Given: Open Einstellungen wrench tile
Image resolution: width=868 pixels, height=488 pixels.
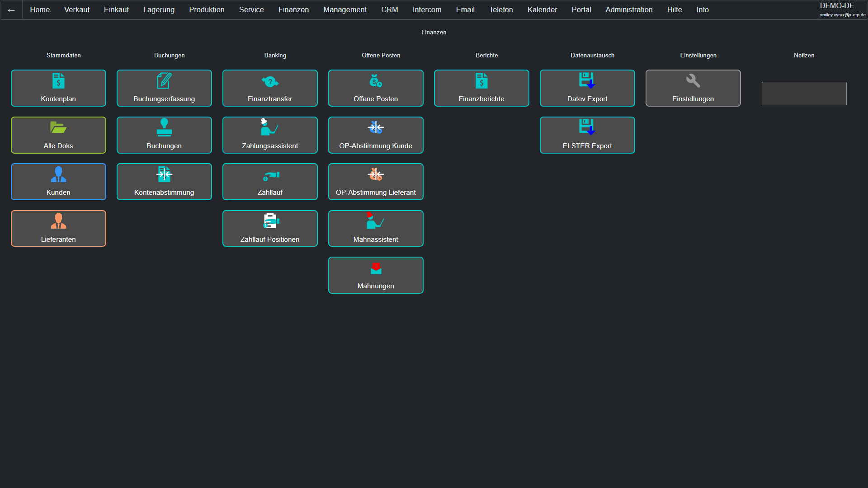Looking at the screenshot, I should (x=693, y=88).
